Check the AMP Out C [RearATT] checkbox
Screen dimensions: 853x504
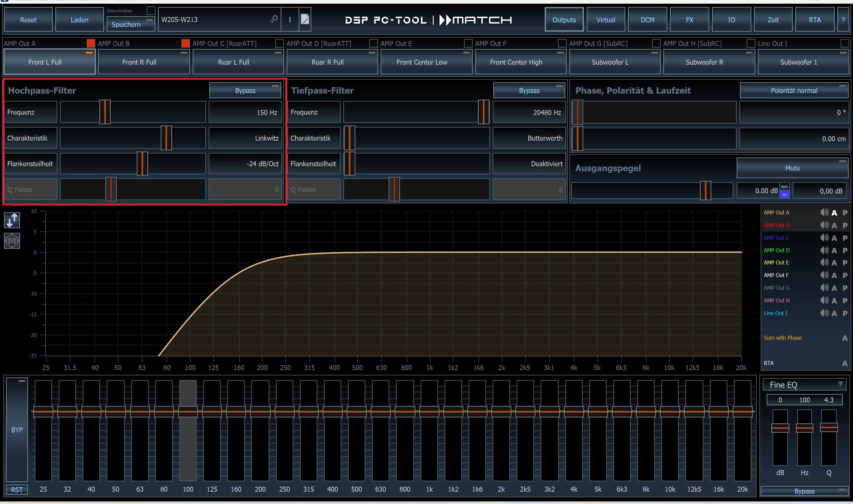(279, 43)
